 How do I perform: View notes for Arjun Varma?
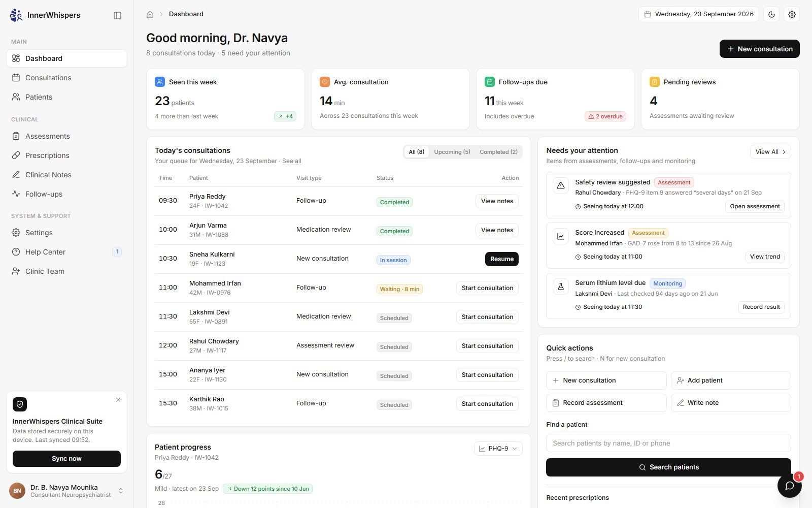click(497, 230)
